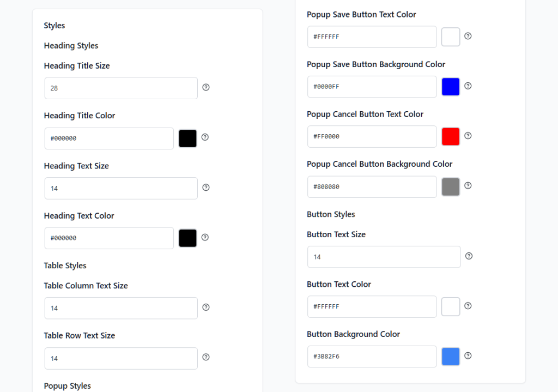558x392 pixels.
Task: Click the Button Background Color blue swatch
Action: (450, 356)
